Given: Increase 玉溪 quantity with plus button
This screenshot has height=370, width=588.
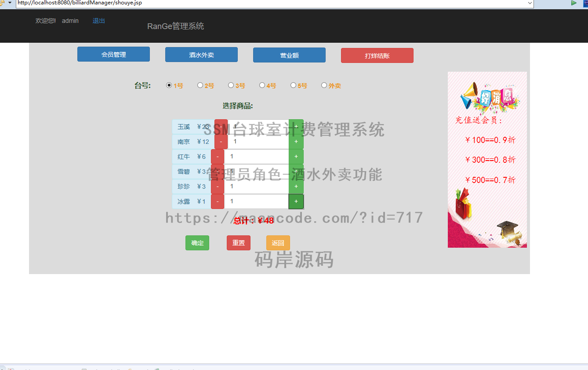Looking at the screenshot, I should coord(296,127).
